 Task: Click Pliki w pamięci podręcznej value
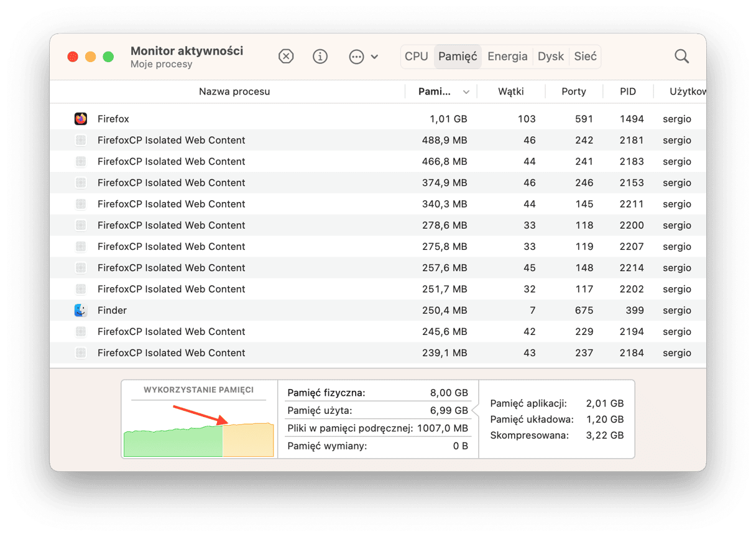tap(443, 428)
